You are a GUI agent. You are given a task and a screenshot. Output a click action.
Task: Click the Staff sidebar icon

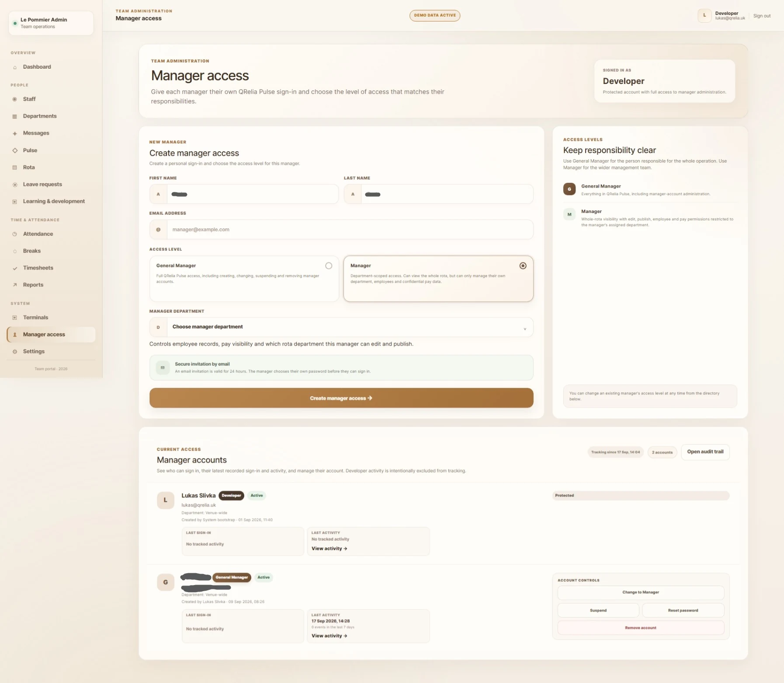pos(15,99)
